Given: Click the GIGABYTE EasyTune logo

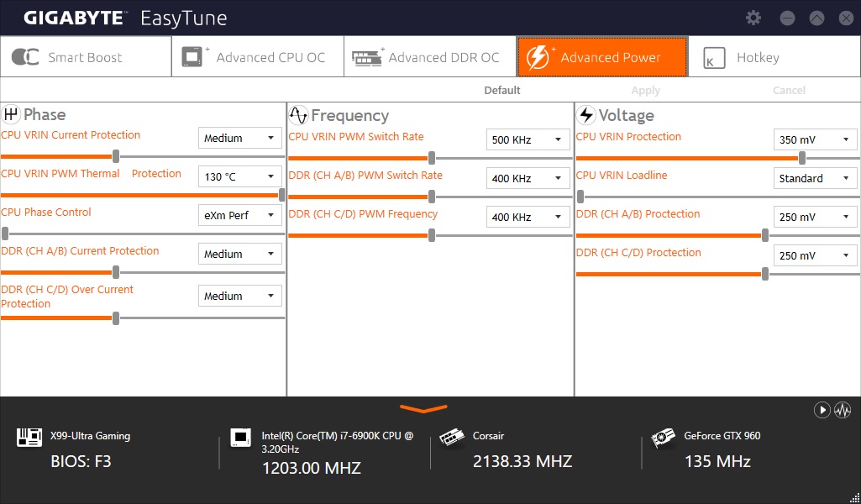Looking at the screenshot, I should pos(125,18).
